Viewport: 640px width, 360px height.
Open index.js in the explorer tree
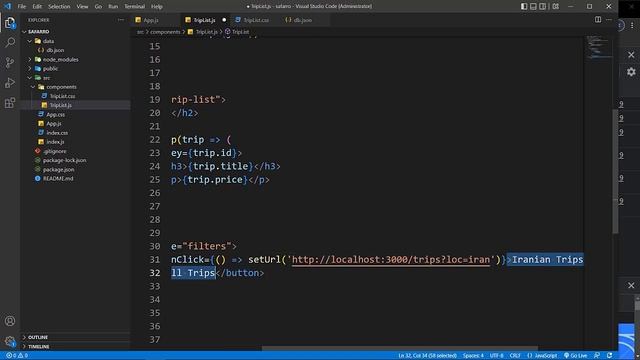point(55,142)
